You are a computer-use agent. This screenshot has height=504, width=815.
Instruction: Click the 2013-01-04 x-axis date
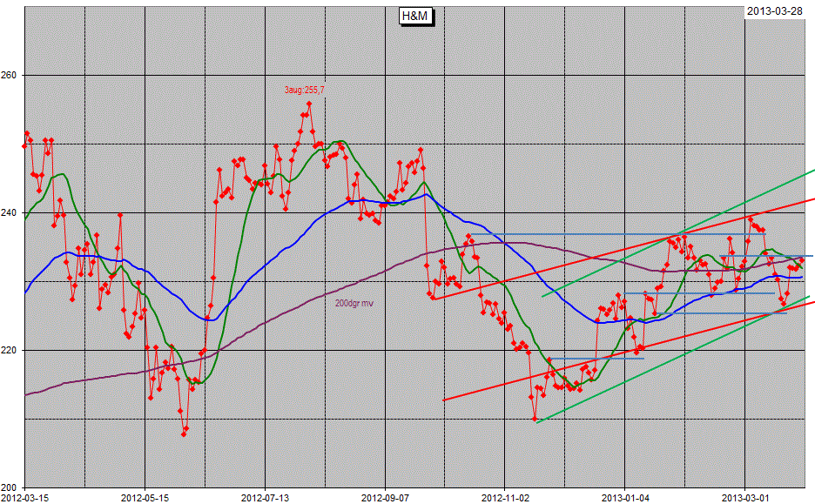click(x=625, y=498)
